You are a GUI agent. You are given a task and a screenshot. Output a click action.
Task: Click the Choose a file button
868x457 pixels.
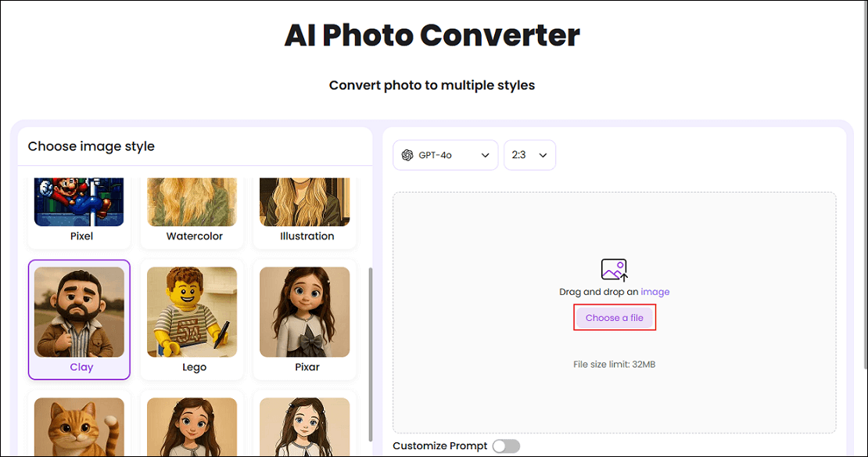tap(615, 317)
